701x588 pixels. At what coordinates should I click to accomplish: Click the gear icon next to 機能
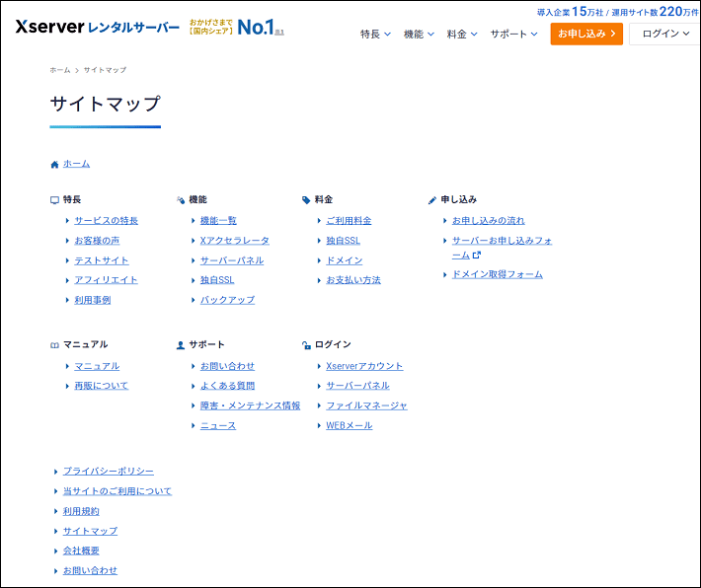point(181,199)
